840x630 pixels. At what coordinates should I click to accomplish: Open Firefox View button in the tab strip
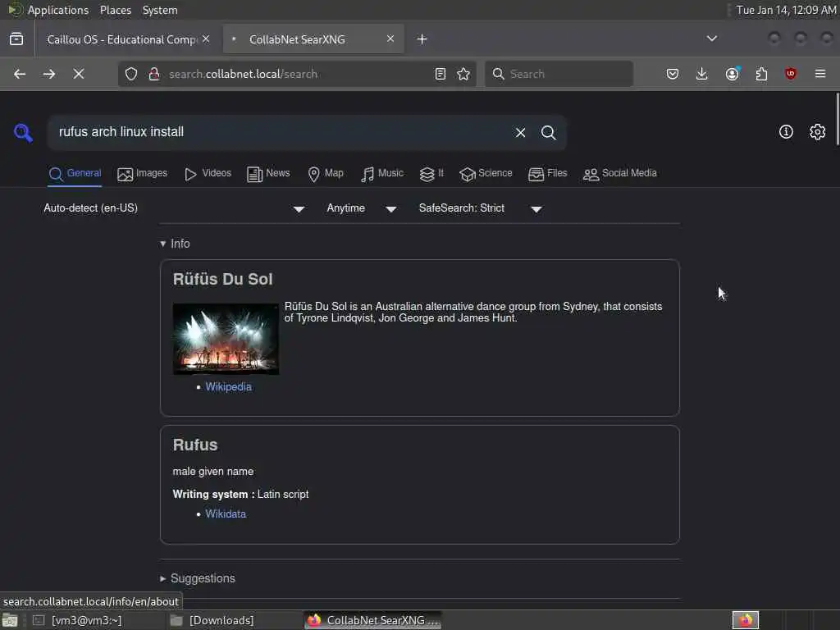16,39
